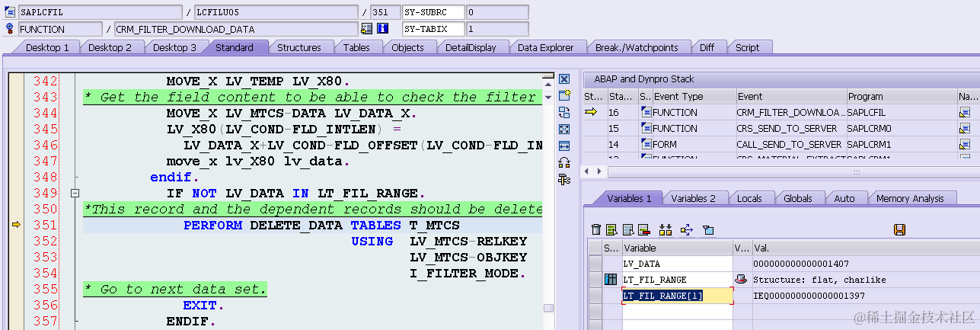Click the icon left of the blue info icon
980x330 pixels.
point(366,29)
